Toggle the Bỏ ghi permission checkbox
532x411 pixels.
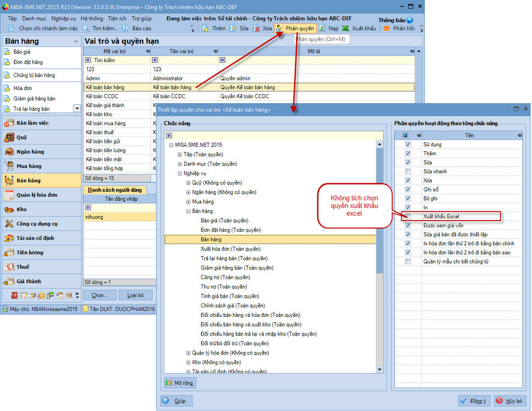pos(408,198)
